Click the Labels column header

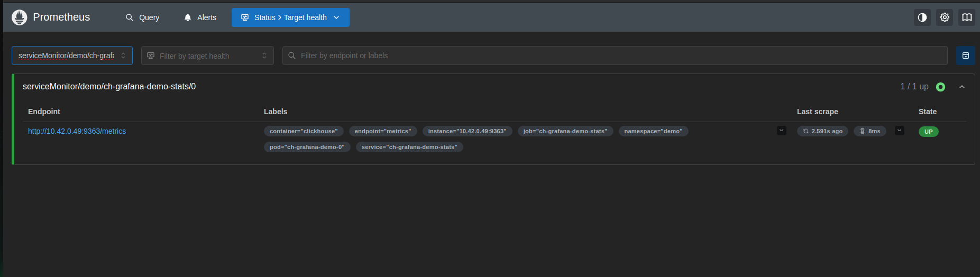276,112
